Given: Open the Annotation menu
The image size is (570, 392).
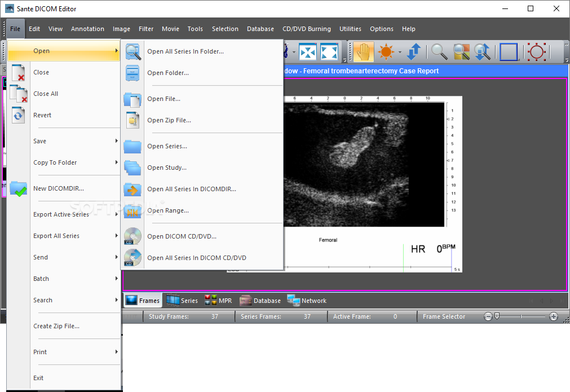Looking at the screenshot, I should (87, 29).
